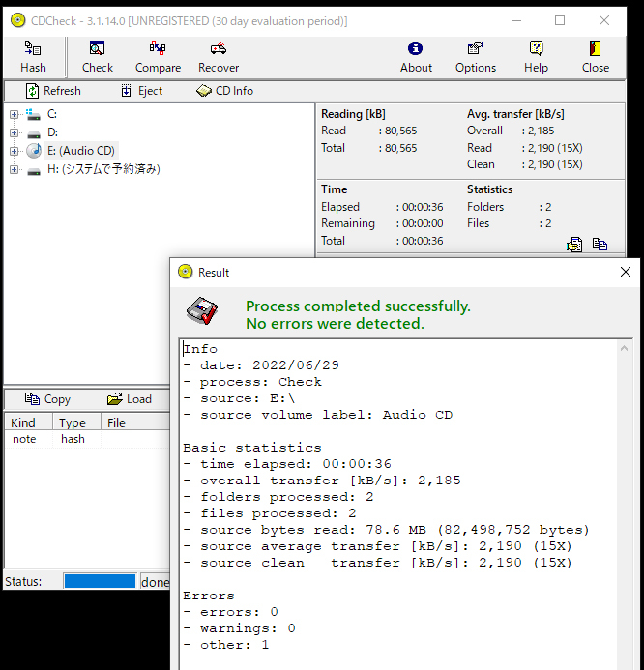The image size is (644, 670).
Task: Refresh the drive list
Action: [54, 91]
